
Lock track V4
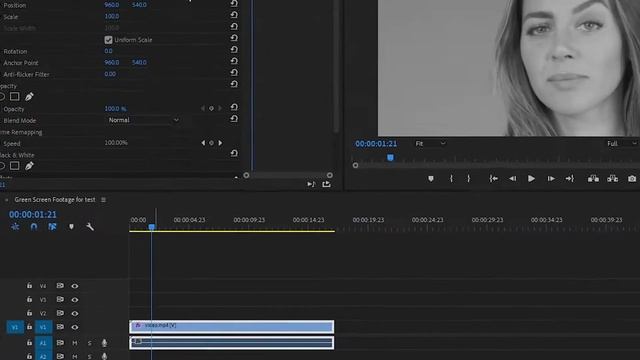pos(29,286)
